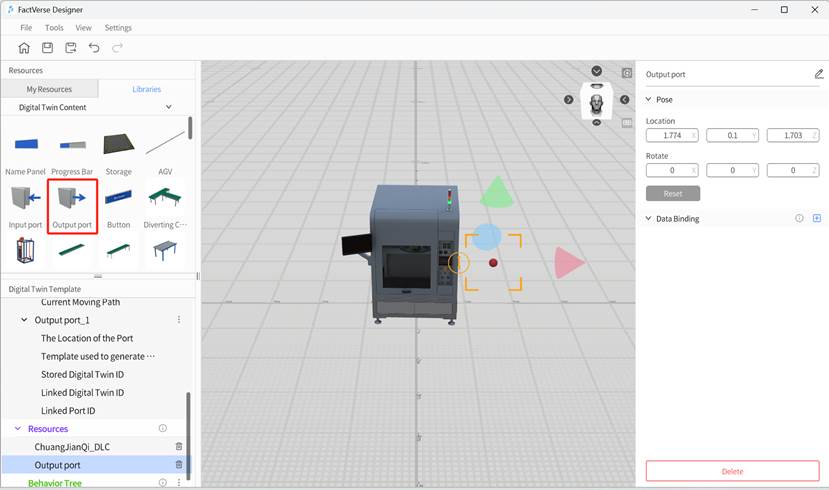Click the Reset pose button
This screenshot has width=829, height=490.
pyautogui.click(x=673, y=193)
